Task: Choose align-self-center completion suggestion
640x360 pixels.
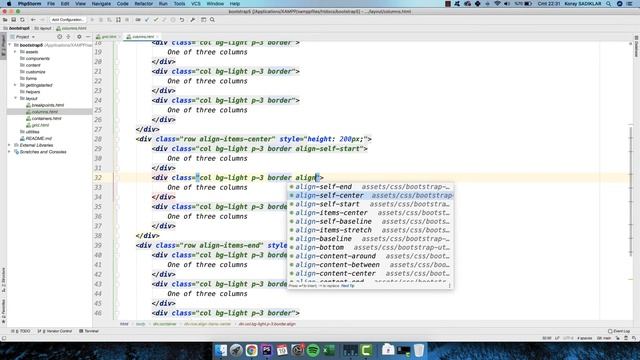Action: click(x=370, y=196)
